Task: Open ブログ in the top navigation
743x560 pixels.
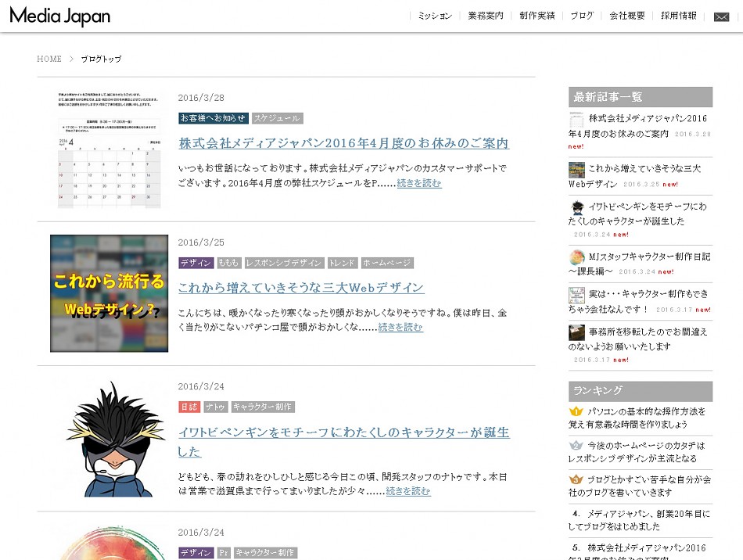Action: 582,16
